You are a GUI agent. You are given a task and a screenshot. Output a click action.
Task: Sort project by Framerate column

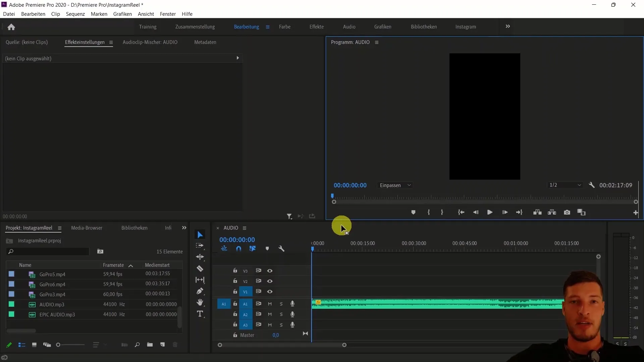point(113,265)
